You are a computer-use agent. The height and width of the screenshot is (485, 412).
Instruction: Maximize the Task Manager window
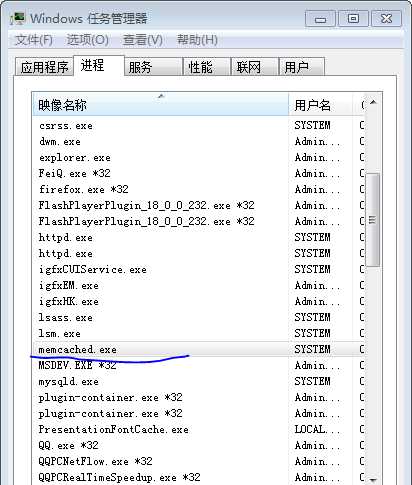tap(353, 18)
